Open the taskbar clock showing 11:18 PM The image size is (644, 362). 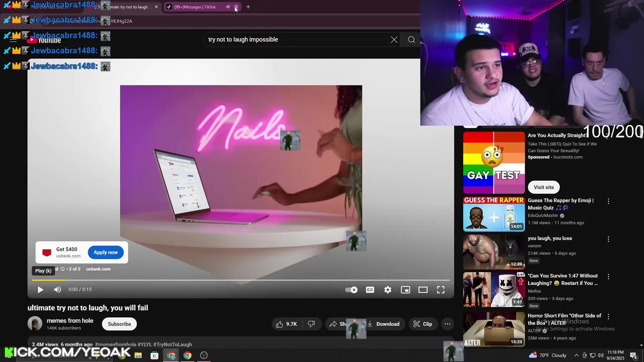pos(616,355)
